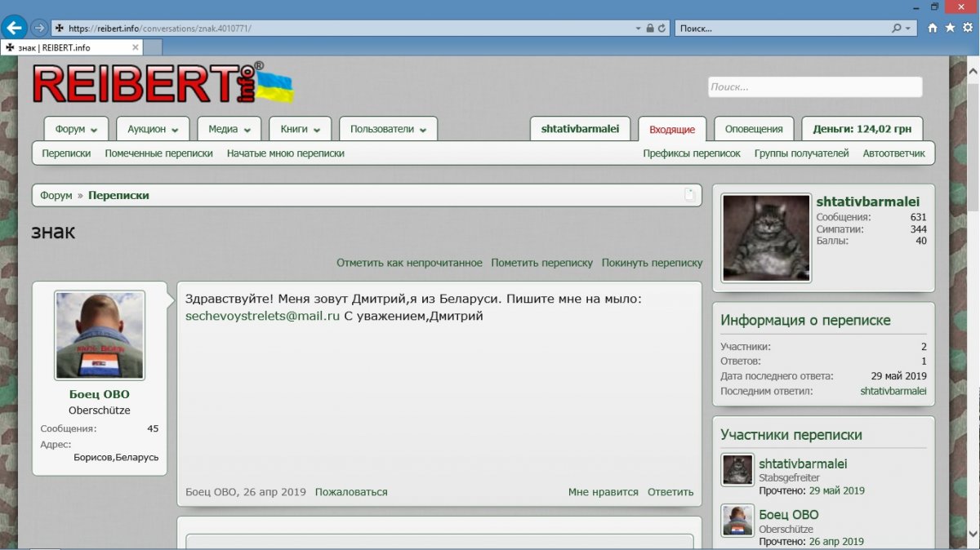Expand the Форум dropdown menu
Image resolution: width=980 pixels, height=550 pixels.
[76, 129]
